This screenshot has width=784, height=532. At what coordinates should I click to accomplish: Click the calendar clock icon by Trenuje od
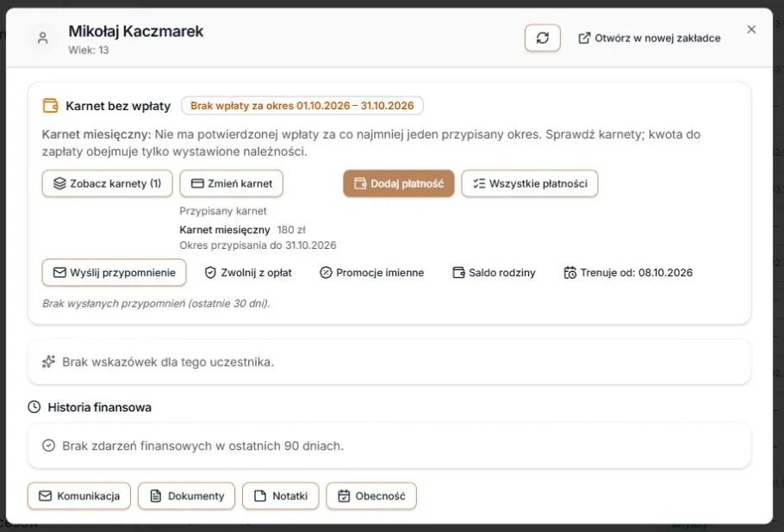(x=570, y=273)
